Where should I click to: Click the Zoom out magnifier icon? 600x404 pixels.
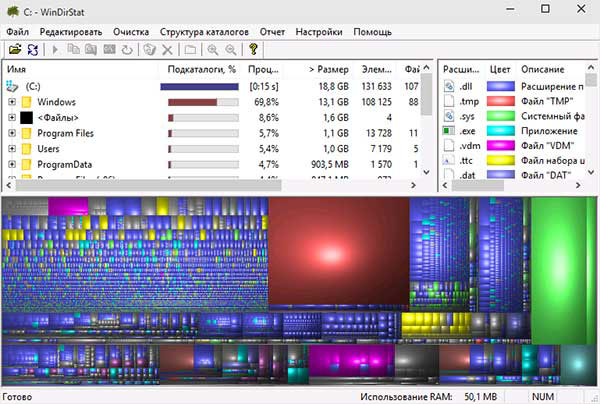click(x=231, y=49)
